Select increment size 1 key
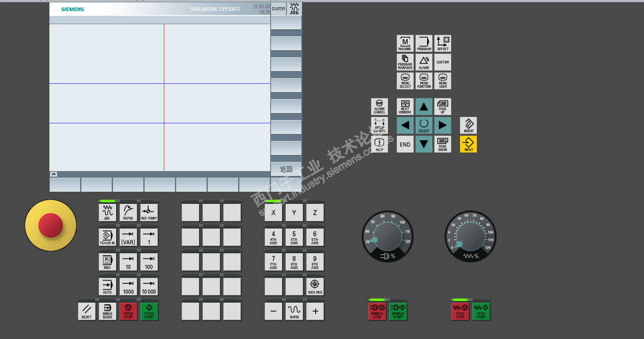Viewport: 644px width, 339px height. click(149, 237)
